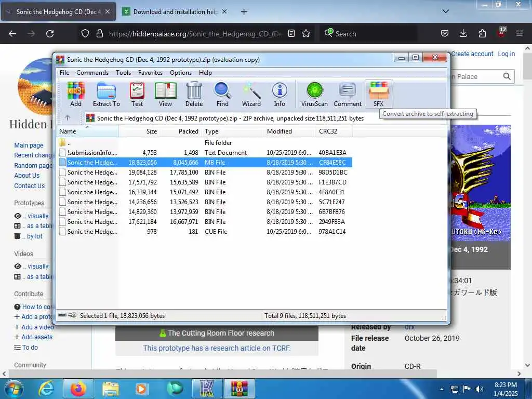The width and height of the screenshot is (532, 399).
Task: Click the Delete trash can icon
Action: (194, 95)
